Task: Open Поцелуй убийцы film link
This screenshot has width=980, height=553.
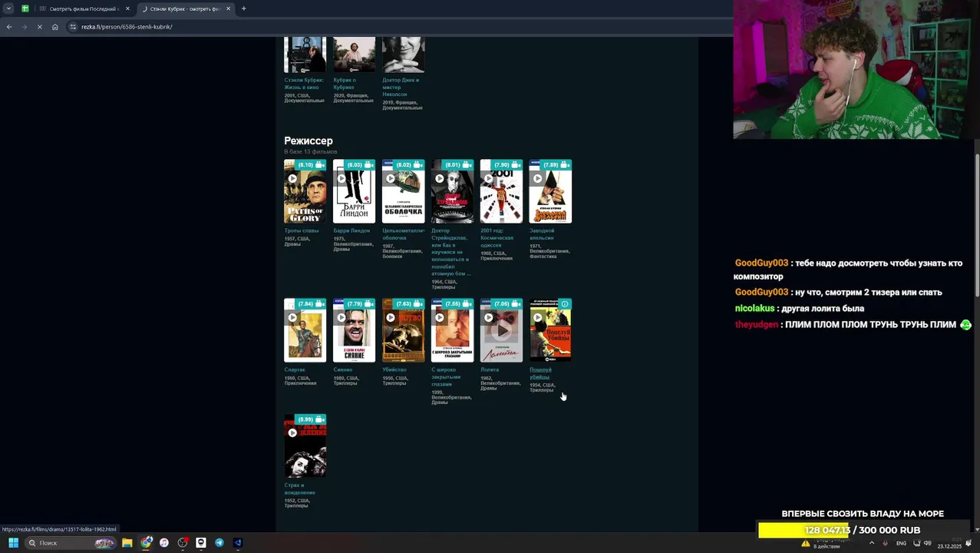Action: pyautogui.click(x=540, y=373)
